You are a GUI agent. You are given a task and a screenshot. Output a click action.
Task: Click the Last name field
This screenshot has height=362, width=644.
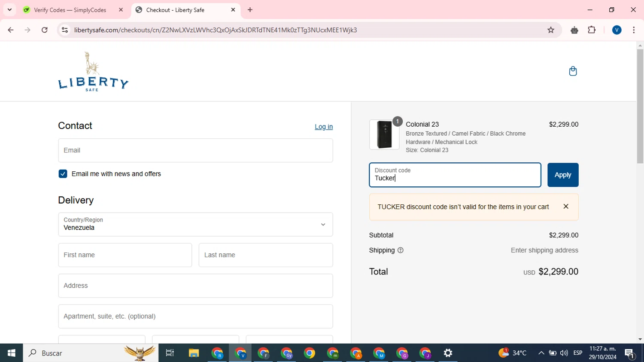pyautogui.click(x=266, y=255)
